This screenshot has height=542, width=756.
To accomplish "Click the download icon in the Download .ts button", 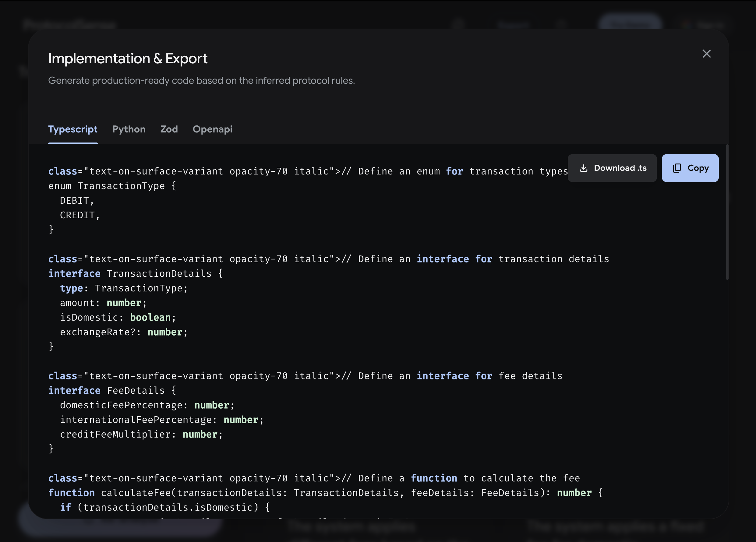I will point(584,168).
